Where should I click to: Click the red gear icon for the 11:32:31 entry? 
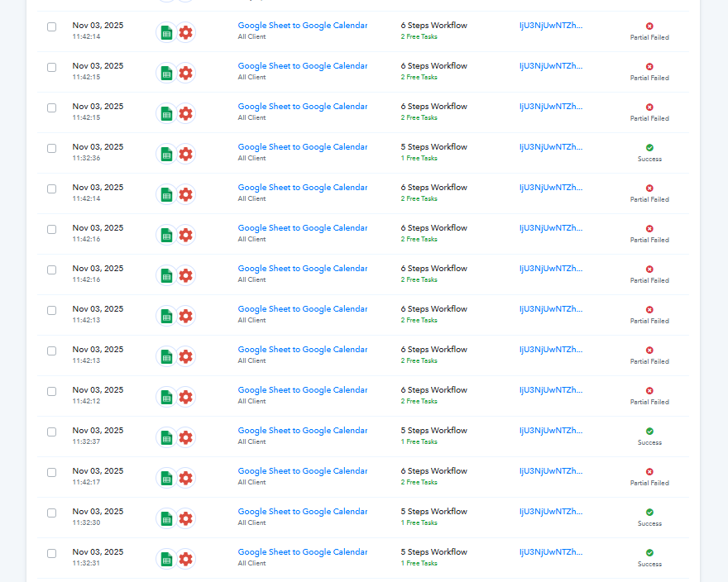(185, 559)
